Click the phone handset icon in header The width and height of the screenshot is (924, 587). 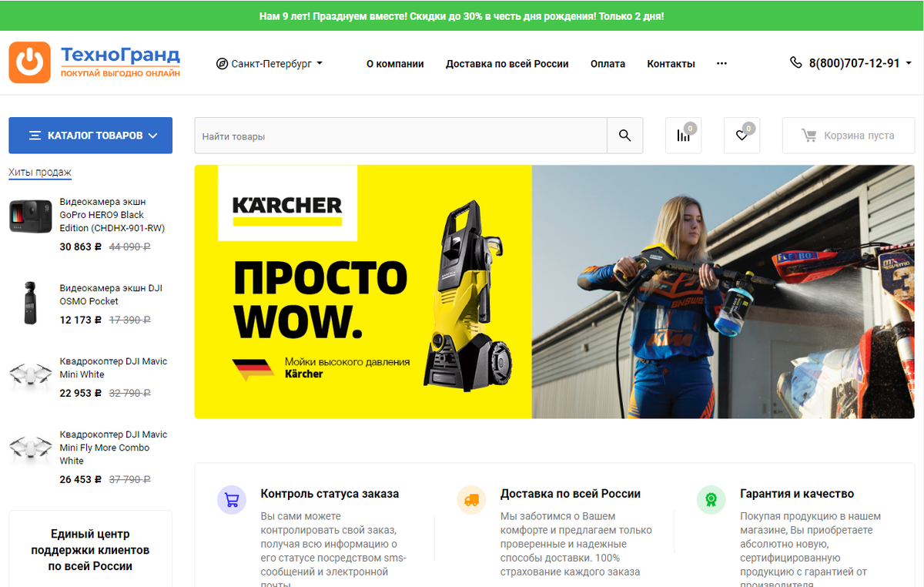[x=796, y=62]
